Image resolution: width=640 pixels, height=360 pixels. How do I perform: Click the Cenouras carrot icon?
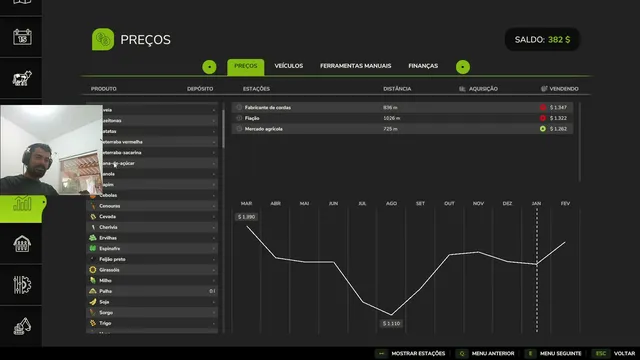click(x=93, y=206)
